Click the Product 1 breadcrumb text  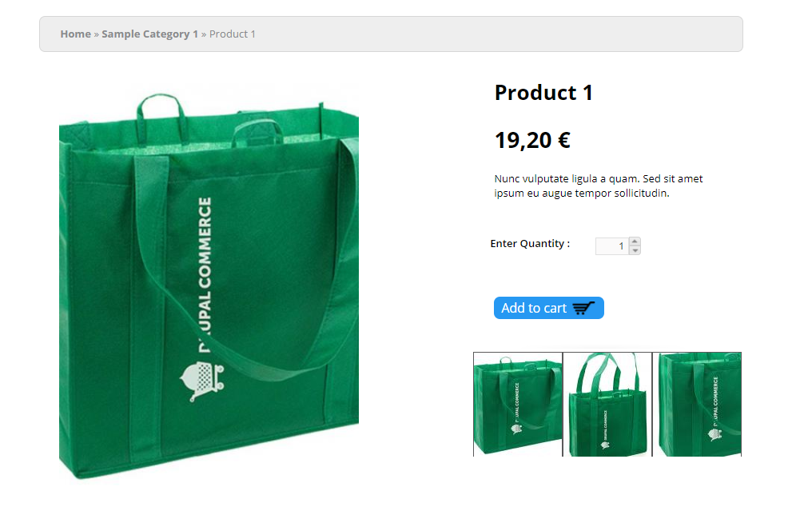coord(232,34)
